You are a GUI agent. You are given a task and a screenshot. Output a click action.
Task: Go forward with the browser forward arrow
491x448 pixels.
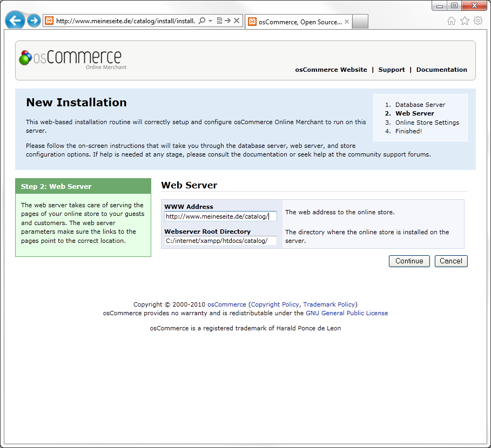pos(34,21)
